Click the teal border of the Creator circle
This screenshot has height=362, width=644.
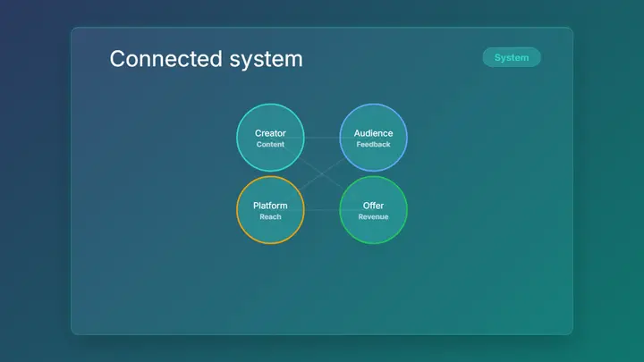[x=237, y=138]
